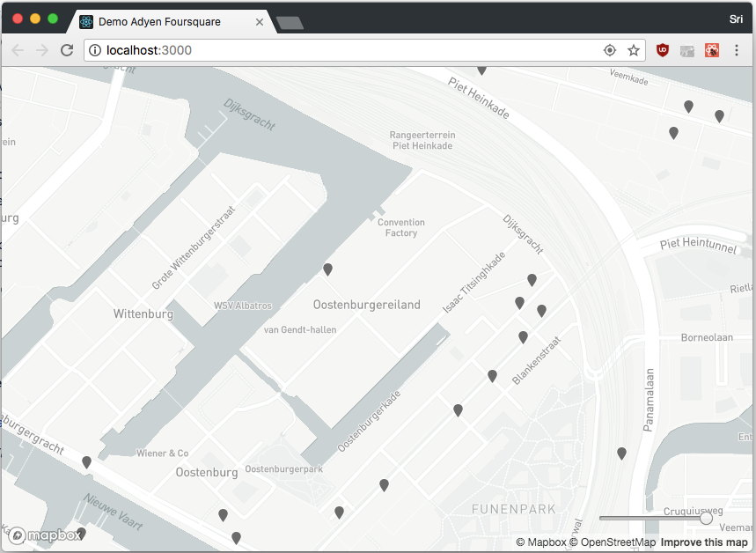Click the site information icon beside localhost:3000
Viewport: 756px width, 553px height.
(x=94, y=50)
